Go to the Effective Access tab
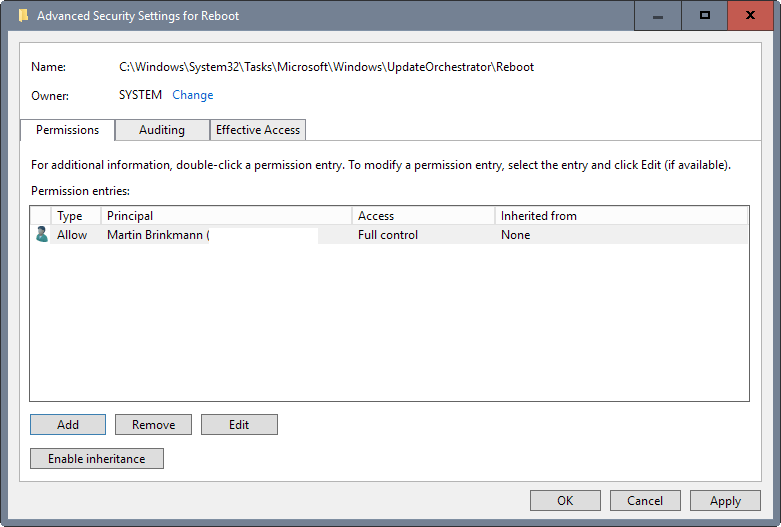Image resolution: width=781 pixels, height=527 pixels. [258, 130]
